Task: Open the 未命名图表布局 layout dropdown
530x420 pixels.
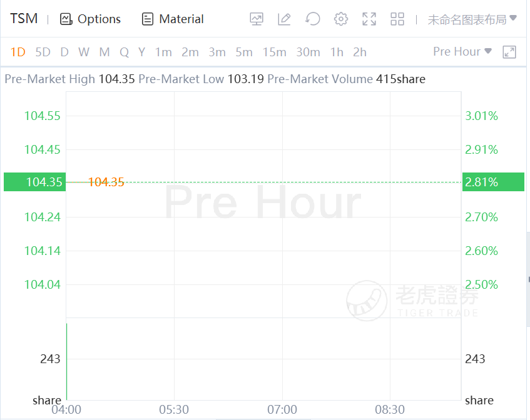Action: (x=472, y=19)
